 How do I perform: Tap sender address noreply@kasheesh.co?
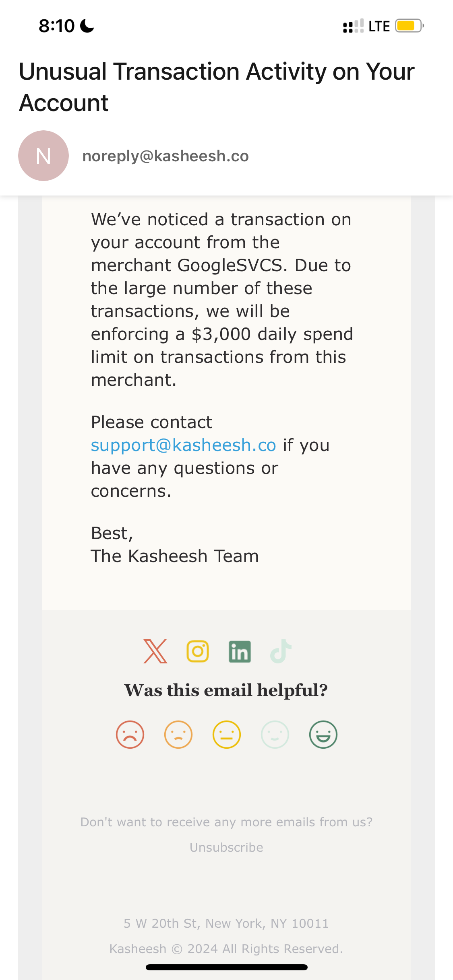(165, 156)
